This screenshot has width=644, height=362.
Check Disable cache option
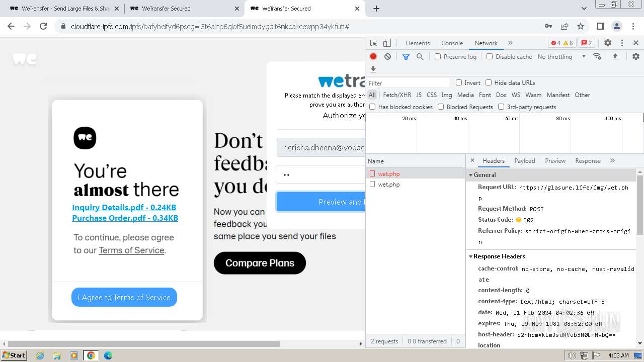click(490, 56)
